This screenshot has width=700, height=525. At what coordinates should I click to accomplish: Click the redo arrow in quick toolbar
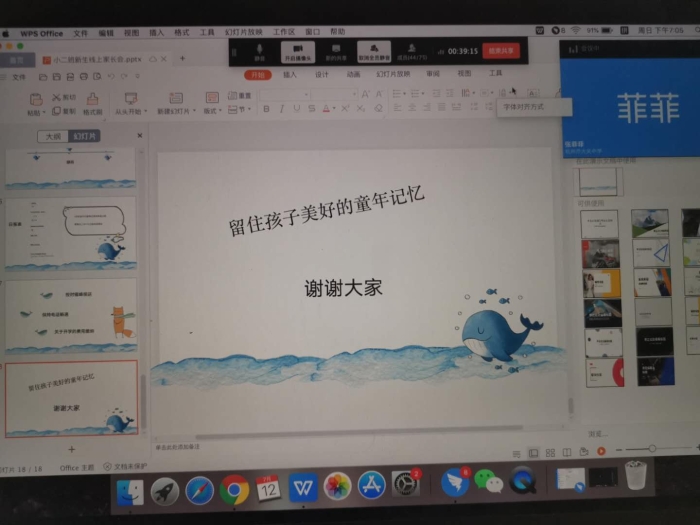coord(124,76)
